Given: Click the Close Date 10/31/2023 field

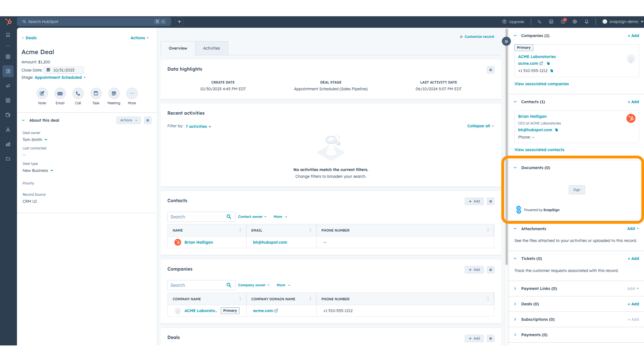Looking at the screenshot, I should tap(64, 70).
